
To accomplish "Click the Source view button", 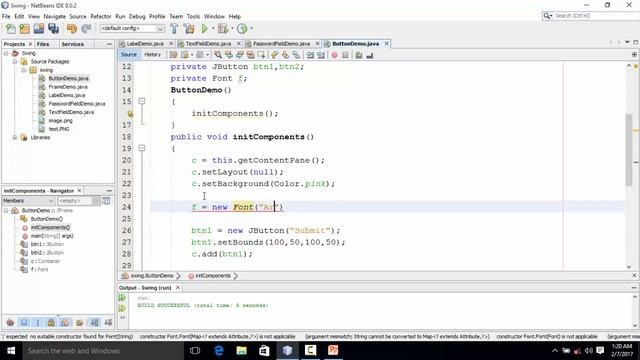I will click(x=129, y=55).
